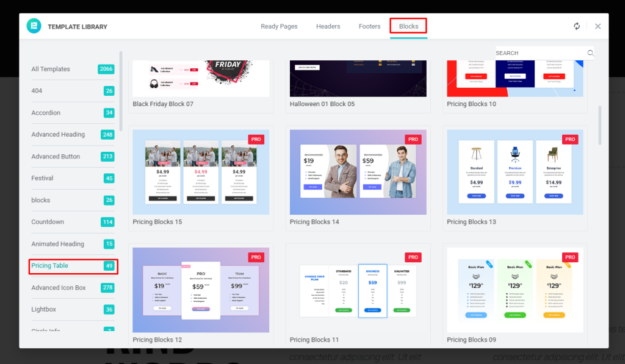Click the Pricing Blocks 15 title
Screen dimensions: 625x364
(157, 222)
